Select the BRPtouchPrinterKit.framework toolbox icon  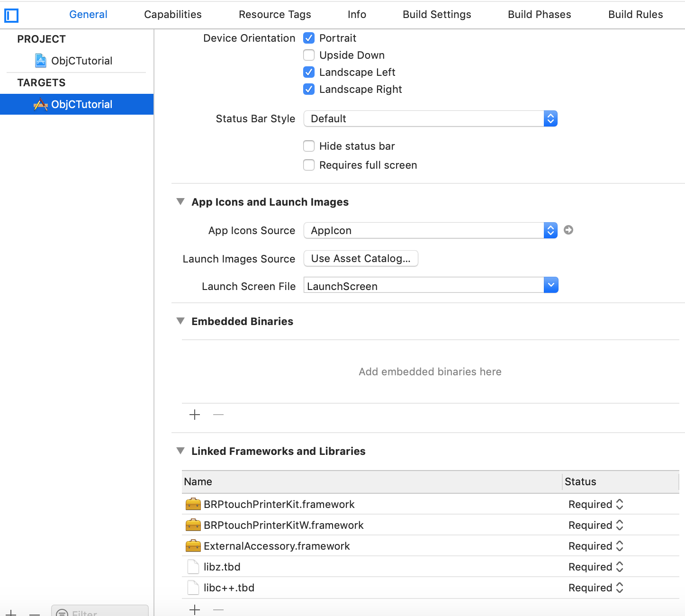[x=193, y=504]
